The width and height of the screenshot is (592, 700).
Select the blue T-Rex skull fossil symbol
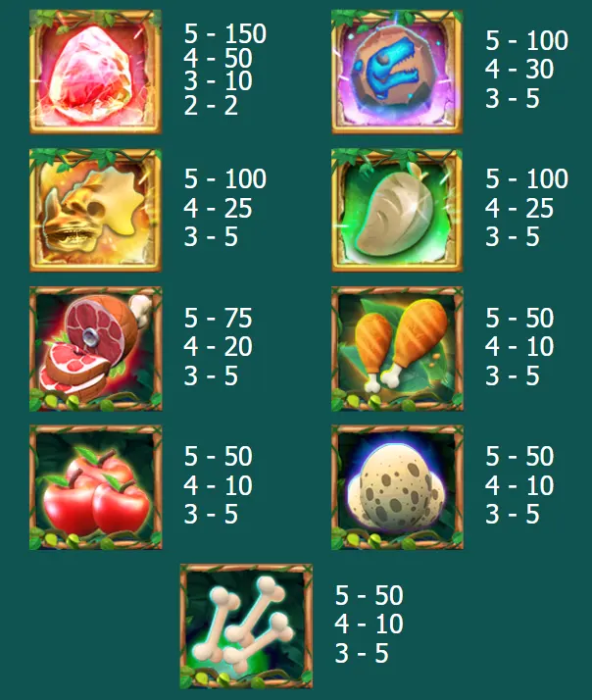click(397, 72)
